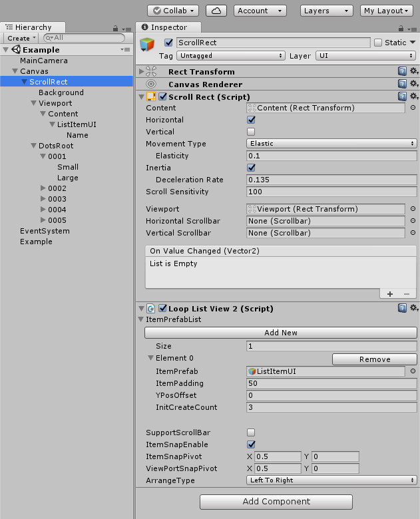420x519 pixels.
Task: Uncheck the ItemSnapEnable checkbox
Action: (251, 444)
